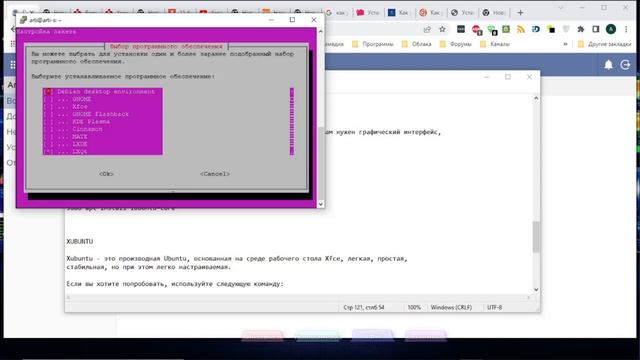The height and width of the screenshot is (360, 640).
Task: Open the site grid menu icon
Action: (x=13, y=64)
